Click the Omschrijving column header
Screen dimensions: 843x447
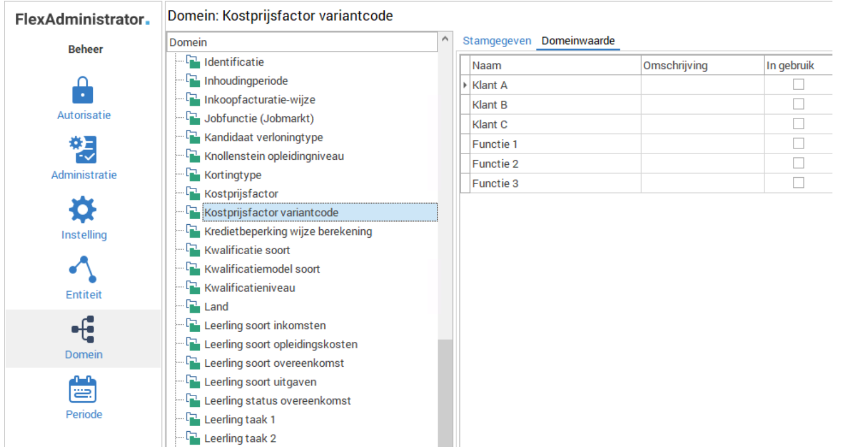700,65
